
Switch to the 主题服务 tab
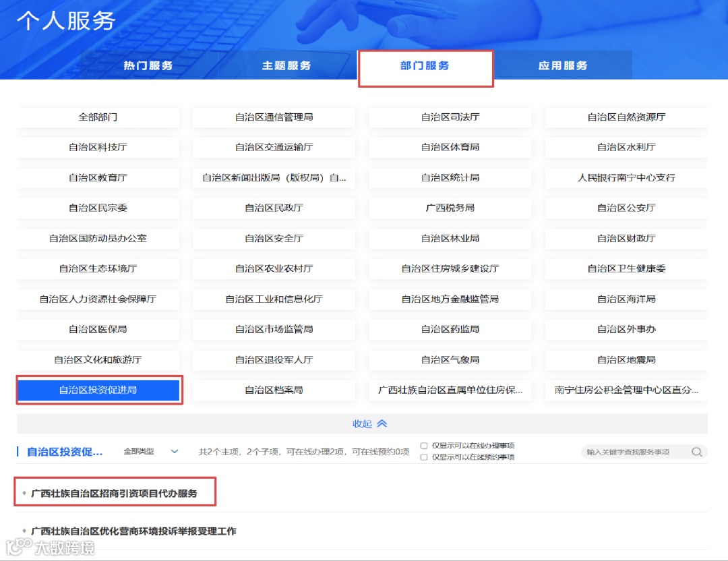[286, 65]
